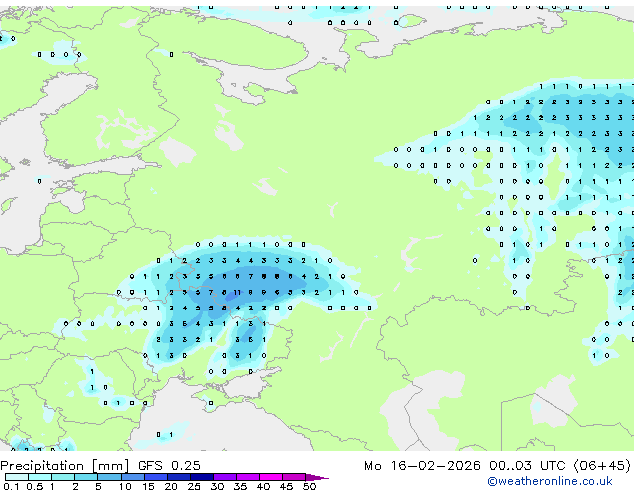This screenshot has height=490, width=634.
Task: Click the "Mo 16-02-2026" date text
Action: (x=422, y=466)
